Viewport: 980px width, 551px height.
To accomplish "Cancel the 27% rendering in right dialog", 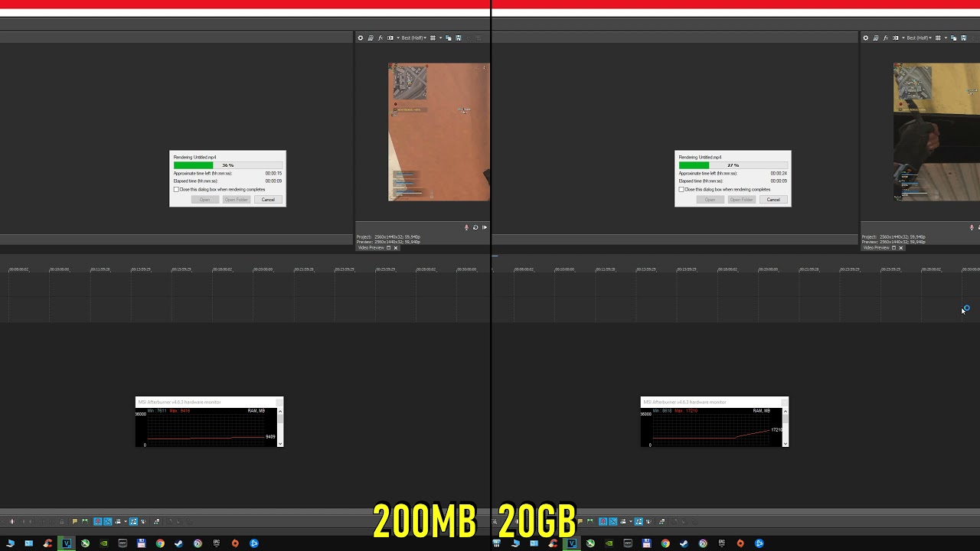I will 773,200.
